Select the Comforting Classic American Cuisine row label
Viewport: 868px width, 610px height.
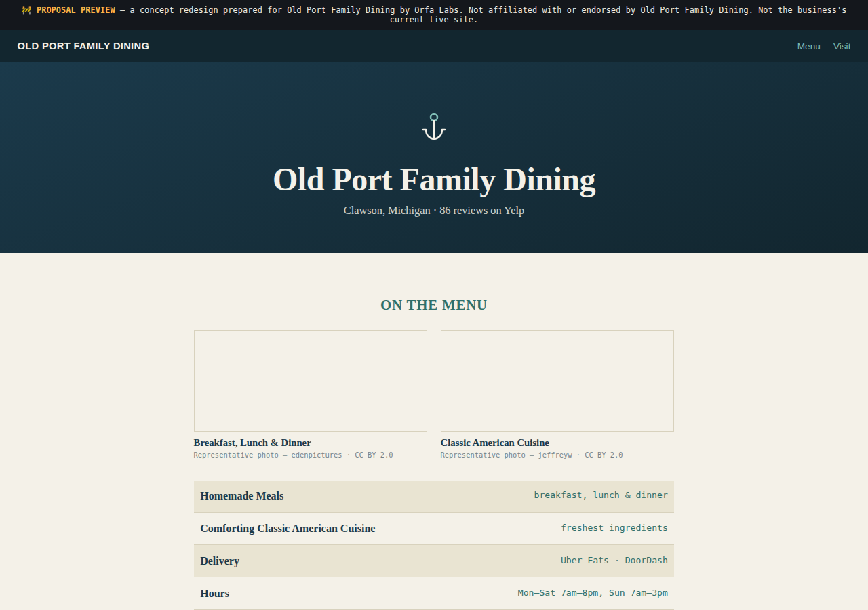[288, 529]
